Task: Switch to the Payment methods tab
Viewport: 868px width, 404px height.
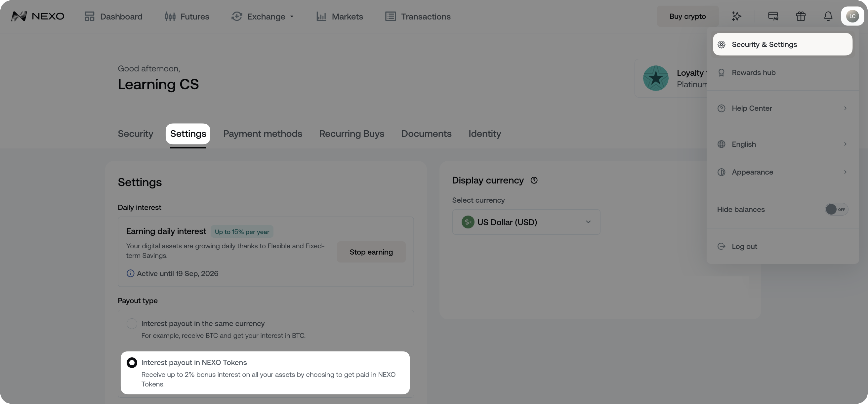Action: (x=263, y=134)
